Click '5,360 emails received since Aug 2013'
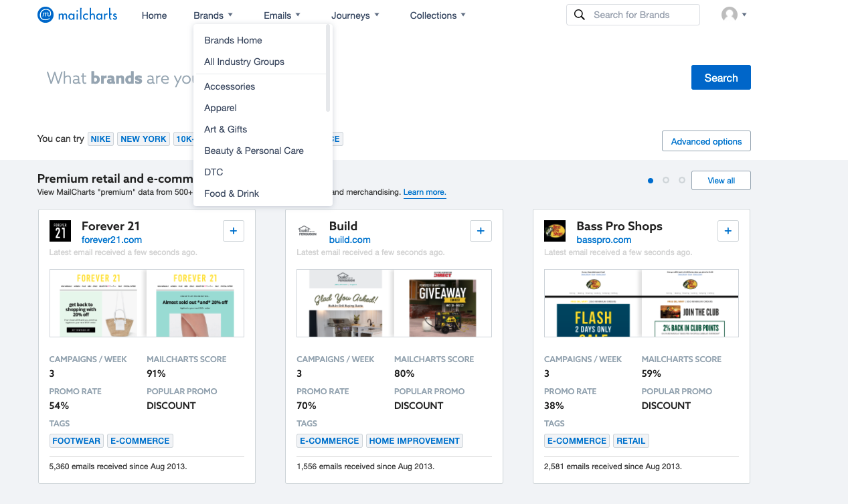The height and width of the screenshot is (504, 848). click(x=118, y=467)
